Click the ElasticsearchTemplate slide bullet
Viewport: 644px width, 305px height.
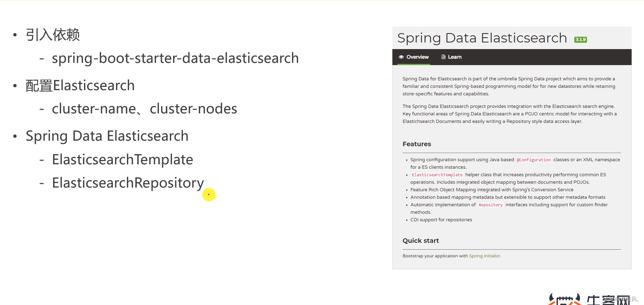point(123,160)
